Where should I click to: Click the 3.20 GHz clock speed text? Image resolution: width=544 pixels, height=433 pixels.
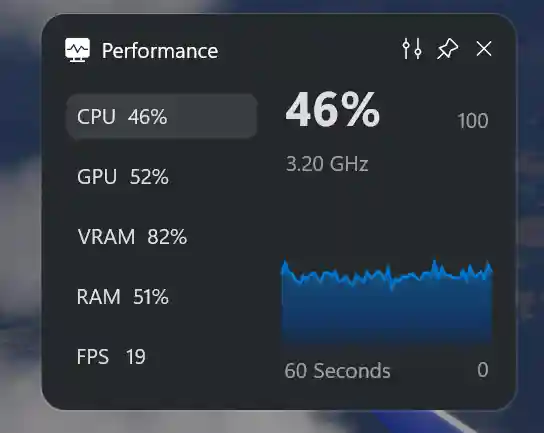pyautogui.click(x=327, y=164)
